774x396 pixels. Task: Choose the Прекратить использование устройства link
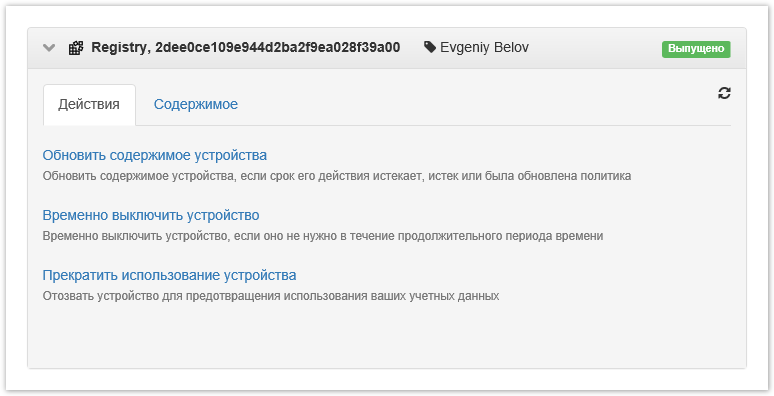(x=169, y=275)
